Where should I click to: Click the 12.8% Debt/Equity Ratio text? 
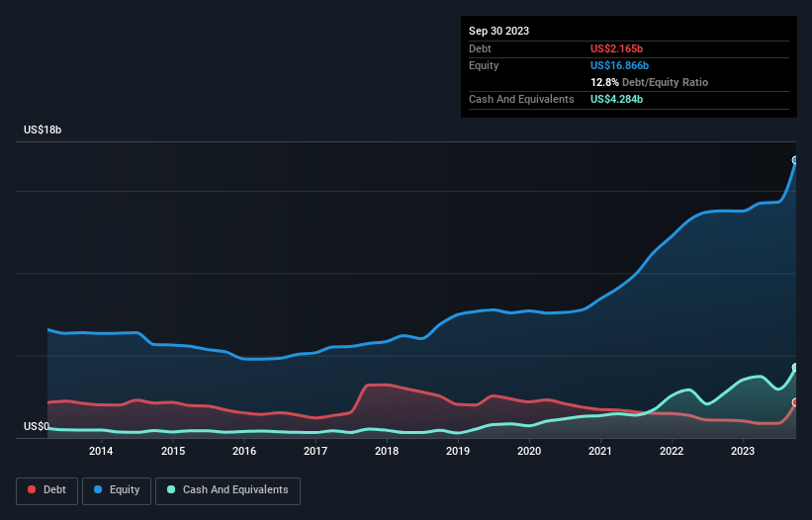tap(649, 82)
